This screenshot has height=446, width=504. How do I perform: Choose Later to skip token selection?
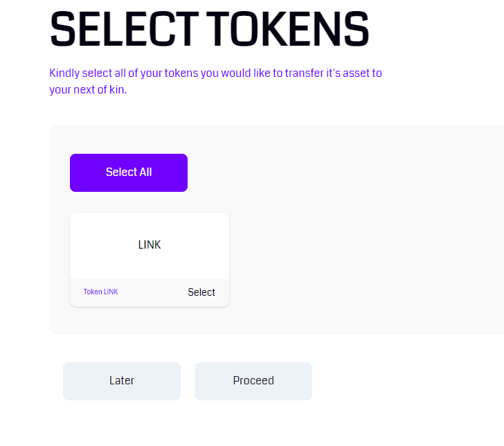click(122, 381)
